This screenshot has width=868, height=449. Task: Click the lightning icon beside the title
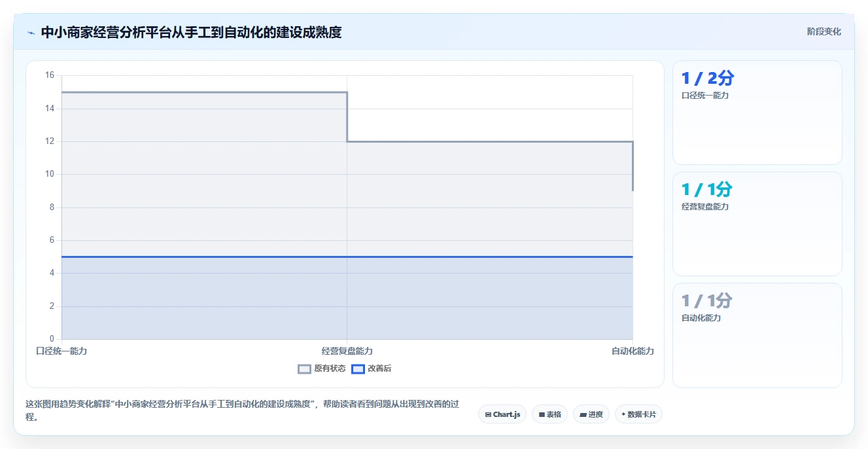(31, 33)
